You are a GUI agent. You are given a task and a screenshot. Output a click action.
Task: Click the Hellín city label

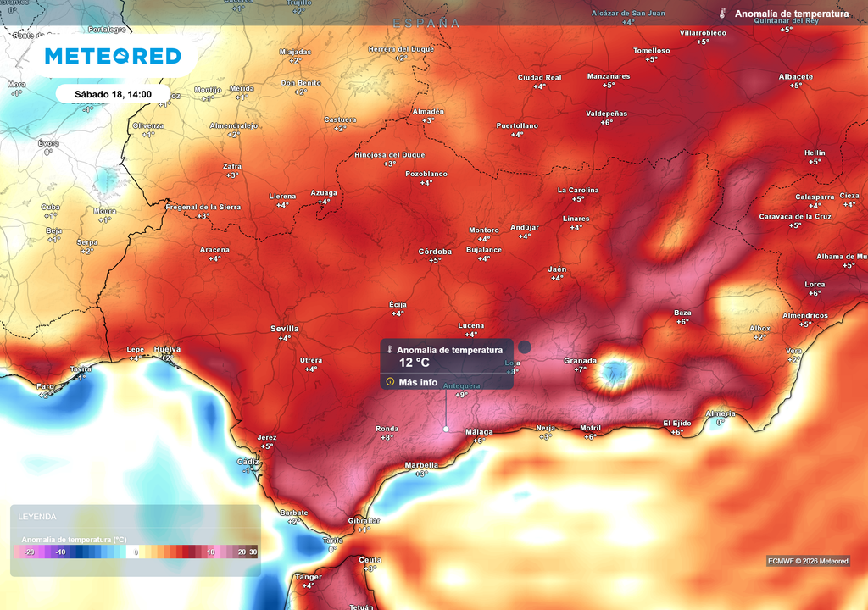tap(815, 152)
